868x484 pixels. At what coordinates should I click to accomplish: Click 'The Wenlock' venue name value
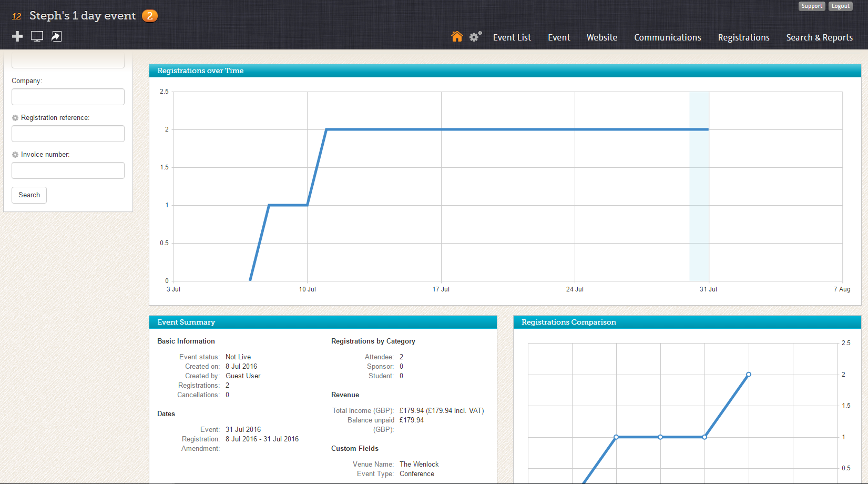(419, 465)
